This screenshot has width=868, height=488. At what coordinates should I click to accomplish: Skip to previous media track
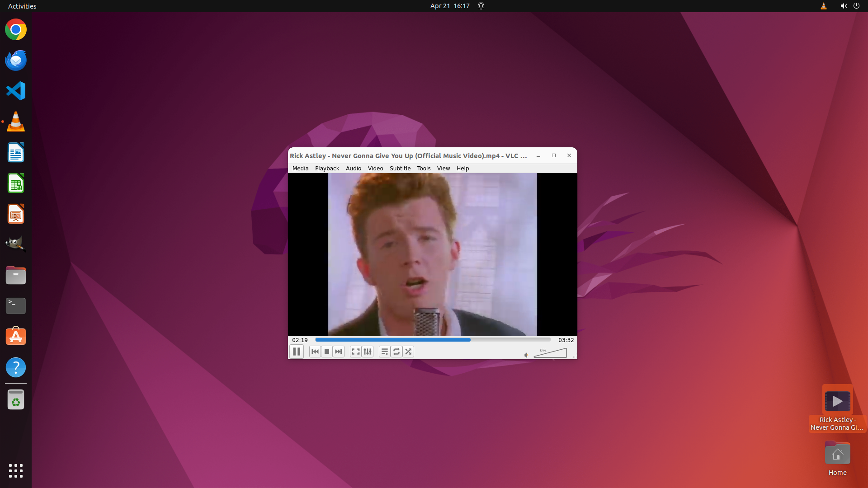tap(315, 352)
